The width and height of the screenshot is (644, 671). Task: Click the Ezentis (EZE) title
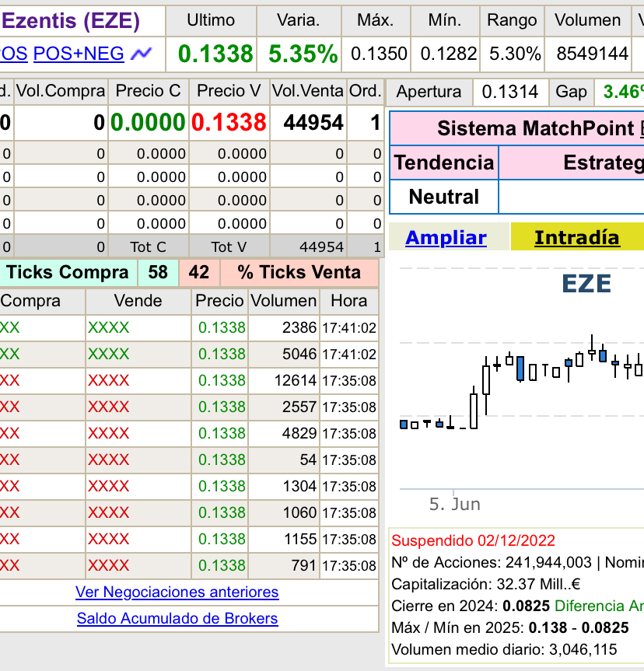tap(71, 21)
